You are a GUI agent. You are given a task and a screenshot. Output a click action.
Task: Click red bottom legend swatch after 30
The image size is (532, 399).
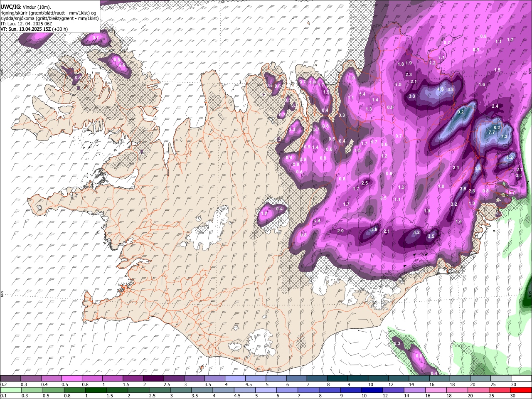point(521,390)
